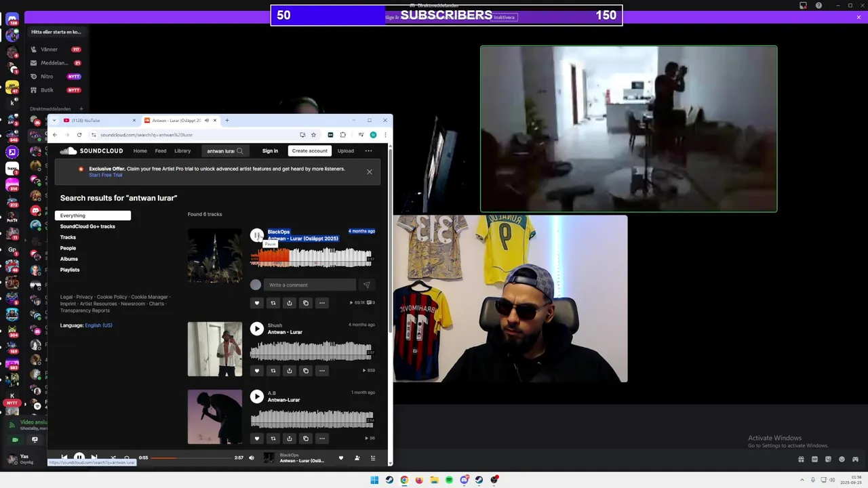Open a new browser tab
This screenshot has height=488, width=868.
click(x=227, y=120)
